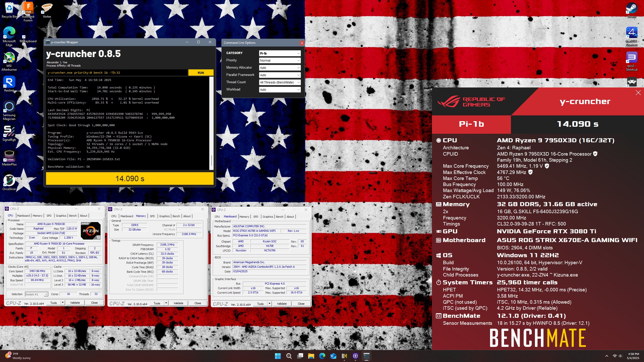This screenshot has width=644, height=362.
Task: Click the DRAM Frequency value 3198.3 MHz
Action: click(x=167, y=245)
